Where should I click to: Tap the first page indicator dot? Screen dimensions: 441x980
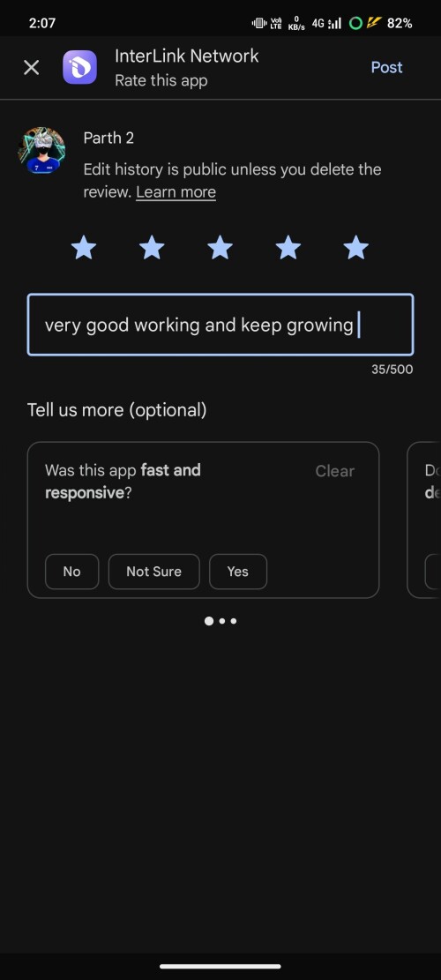click(x=209, y=621)
